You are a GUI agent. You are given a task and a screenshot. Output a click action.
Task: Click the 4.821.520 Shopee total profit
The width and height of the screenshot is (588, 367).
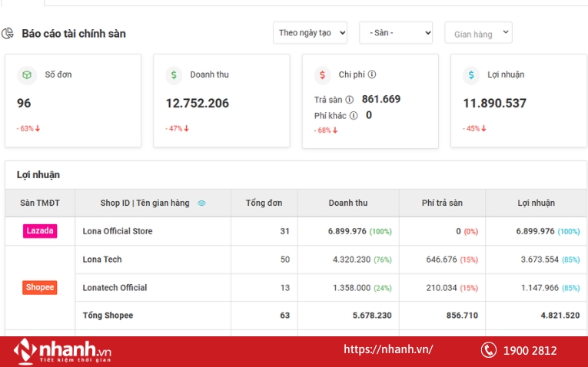560,316
